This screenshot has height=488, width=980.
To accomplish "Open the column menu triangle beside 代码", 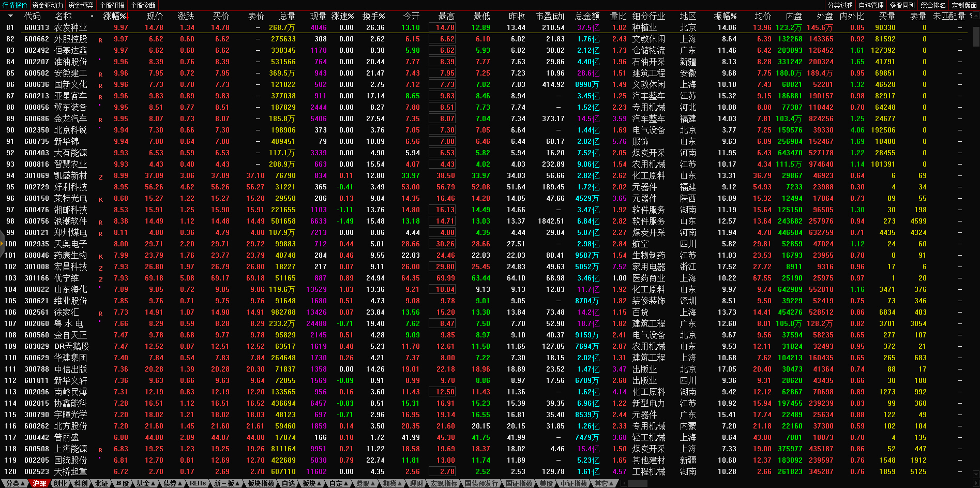I will click(10, 16).
